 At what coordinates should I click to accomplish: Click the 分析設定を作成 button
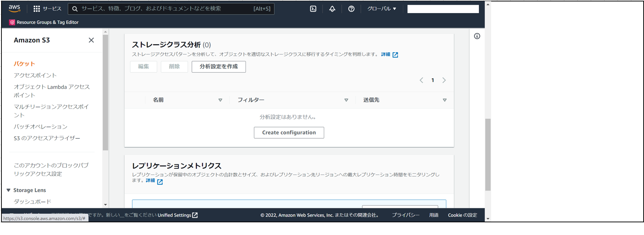[219, 67]
